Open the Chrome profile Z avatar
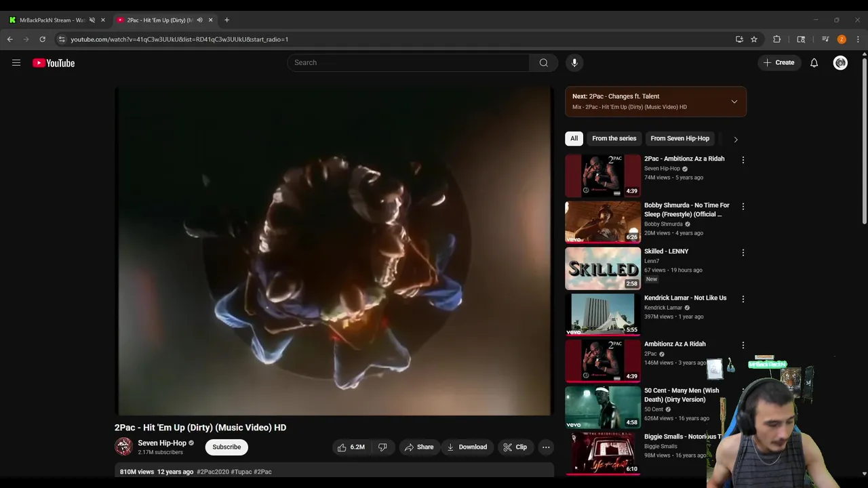This screenshot has height=488, width=868. 842,39
